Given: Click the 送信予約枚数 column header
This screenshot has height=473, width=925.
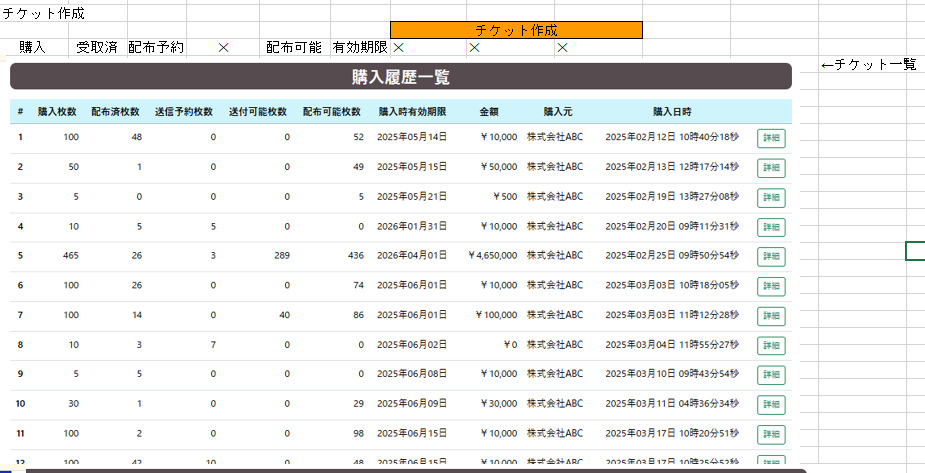Looking at the screenshot, I should (x=184, y=111).
